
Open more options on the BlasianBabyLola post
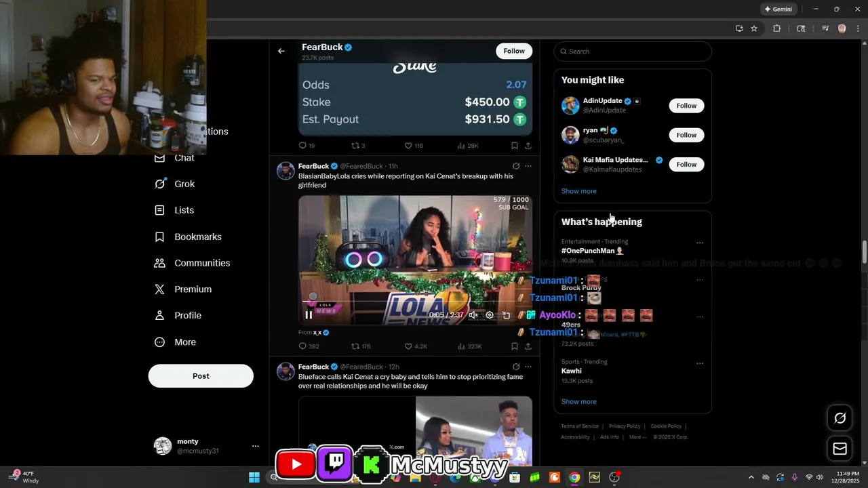[x=528, y=166]
